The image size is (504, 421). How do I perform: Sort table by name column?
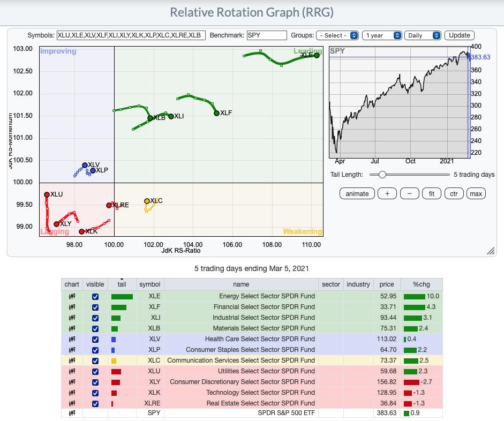[241, 284]
